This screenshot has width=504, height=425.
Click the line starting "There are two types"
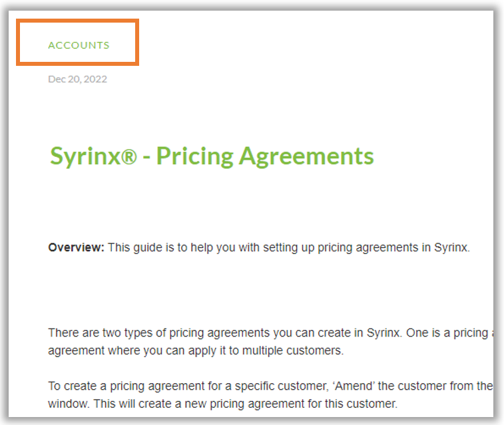tap(266, 333)
